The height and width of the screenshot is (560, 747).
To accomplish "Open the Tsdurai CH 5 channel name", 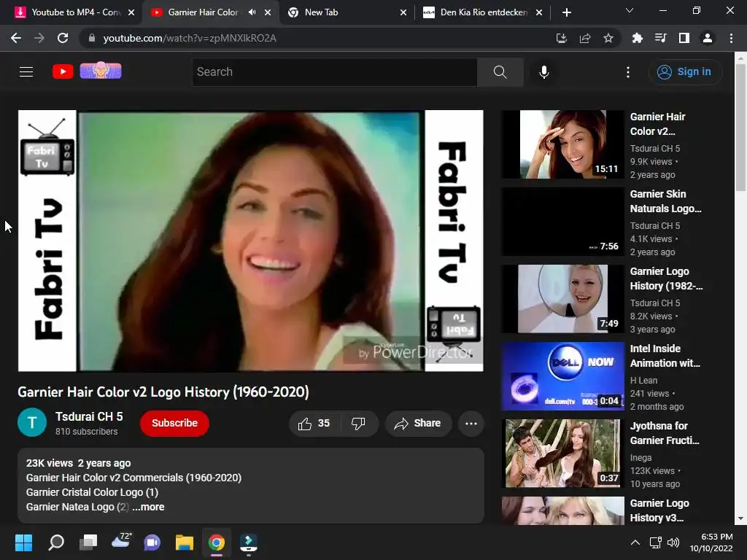I will (89, 416).
